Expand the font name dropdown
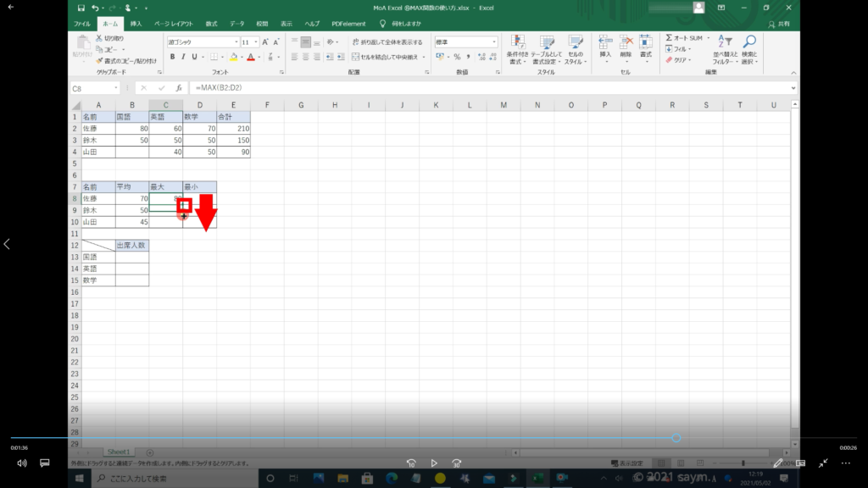Image resolution: width=868 pixels, height=488 pixels. coord(236,42)
